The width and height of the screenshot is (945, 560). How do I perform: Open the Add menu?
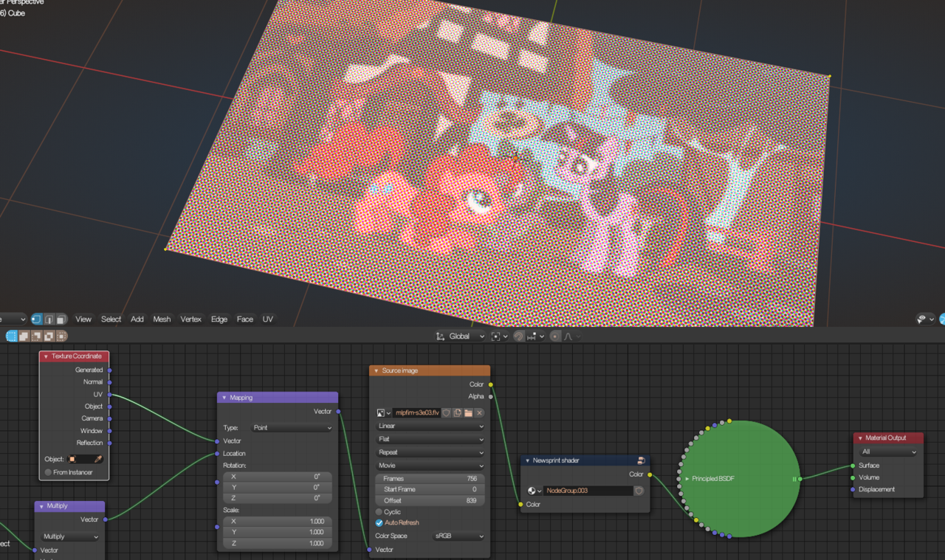click(x=137, y=319)
